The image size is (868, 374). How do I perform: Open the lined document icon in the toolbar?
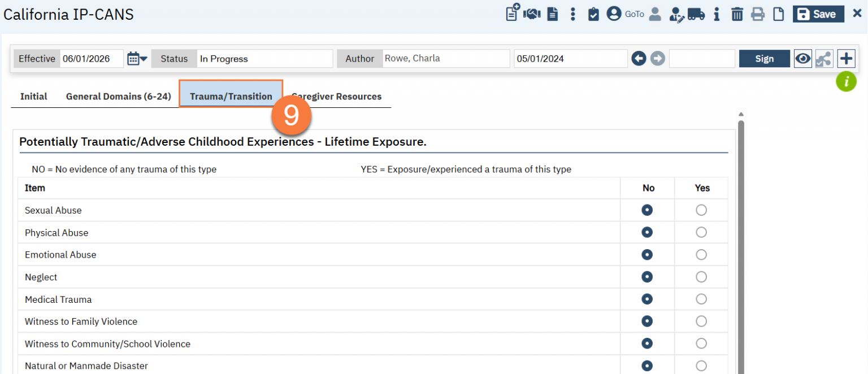[x=553, y=14]
